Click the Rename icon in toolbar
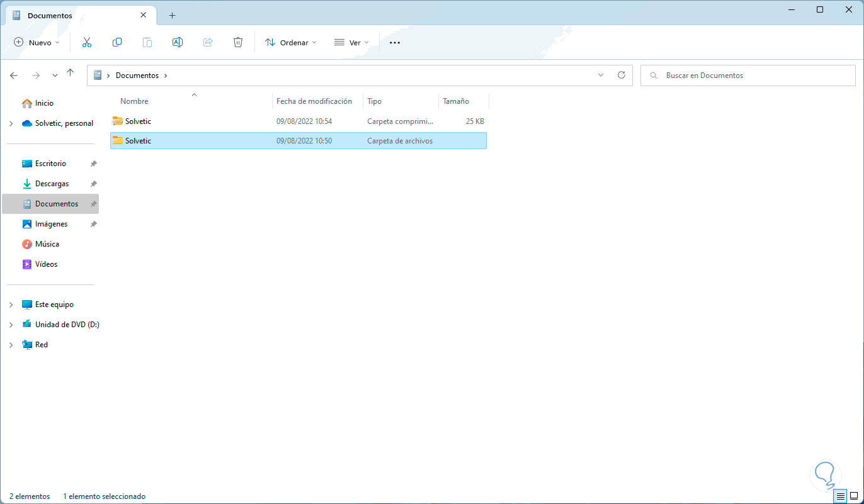Viewport: 864px width, 504px height. point(178,42)
